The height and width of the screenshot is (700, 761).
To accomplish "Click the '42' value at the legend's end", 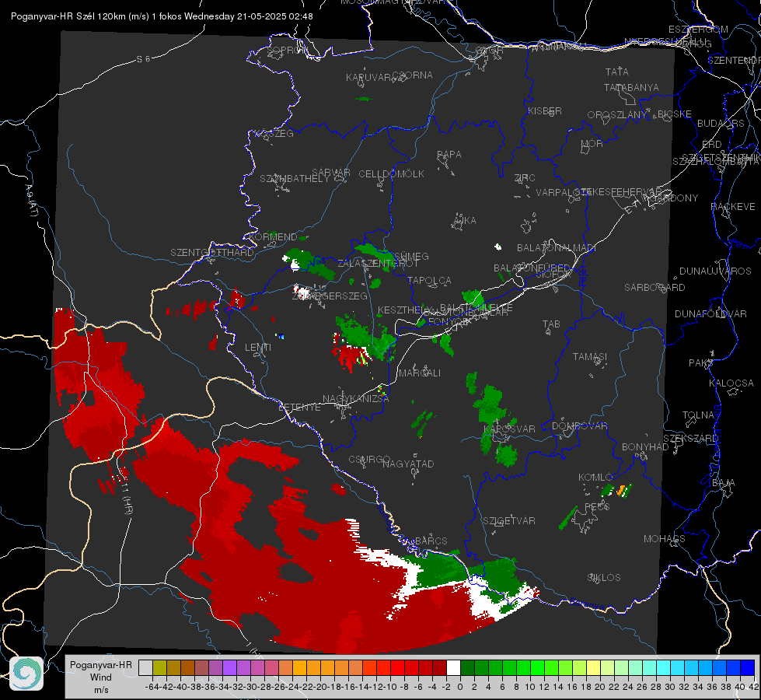I will coord(754,687).
